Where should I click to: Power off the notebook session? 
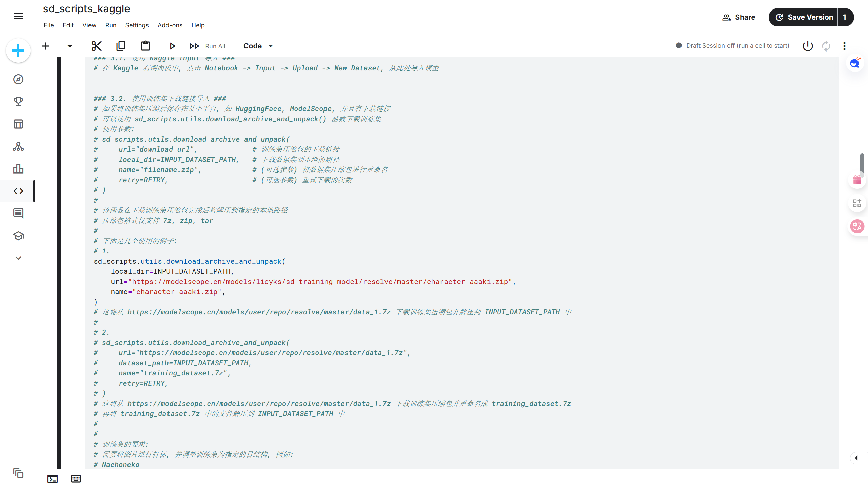[807, 46]
